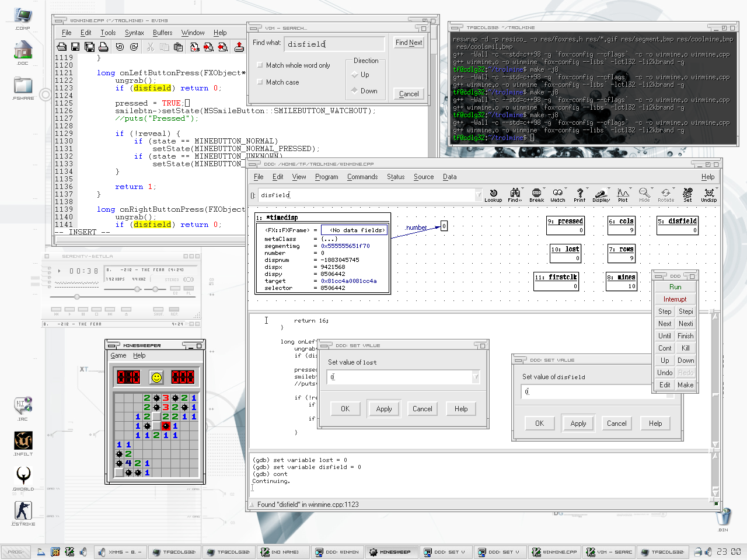
Task: Toggle the Match case checkbox
Action: [260, 82]
